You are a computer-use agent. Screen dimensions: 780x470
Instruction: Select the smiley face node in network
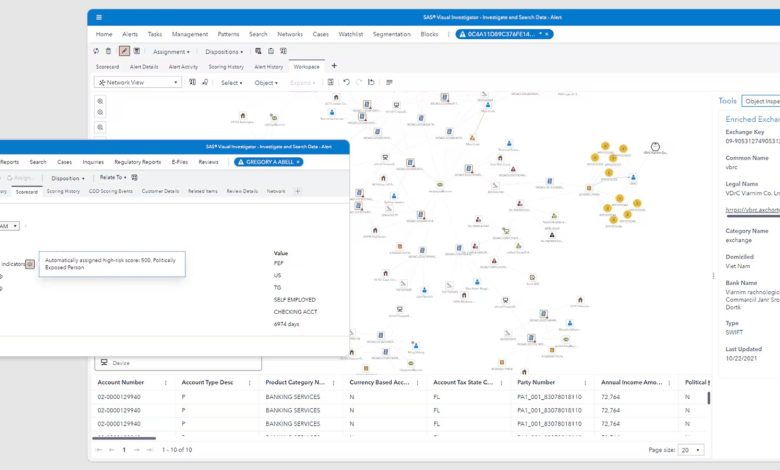coord(655,147)
